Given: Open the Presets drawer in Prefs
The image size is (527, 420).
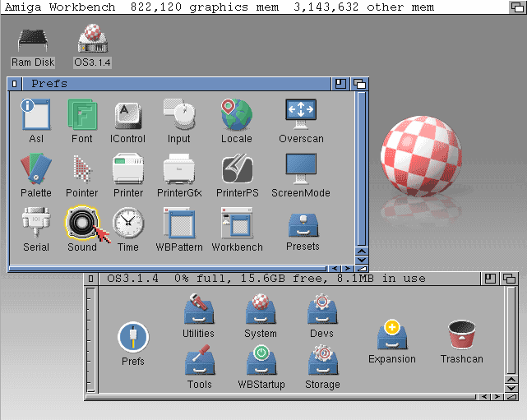Looking at the screenshot, I should point(303,224).
